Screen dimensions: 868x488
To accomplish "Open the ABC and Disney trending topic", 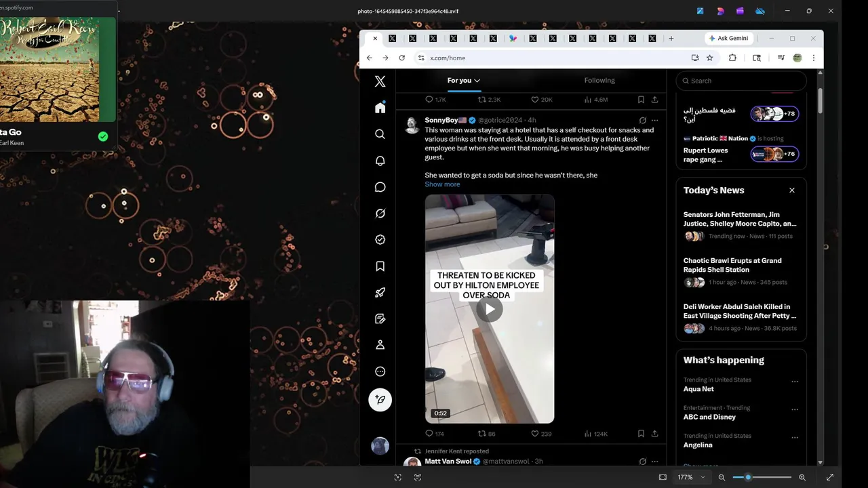I will click(709, 417).
